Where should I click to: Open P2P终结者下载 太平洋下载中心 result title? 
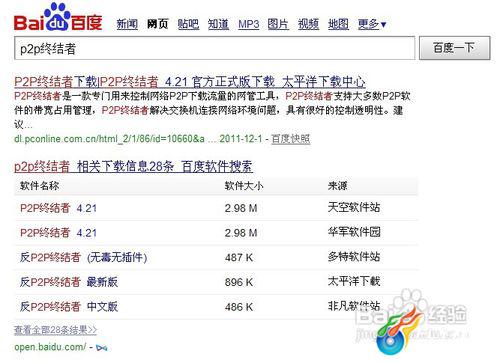coord(190,81)
